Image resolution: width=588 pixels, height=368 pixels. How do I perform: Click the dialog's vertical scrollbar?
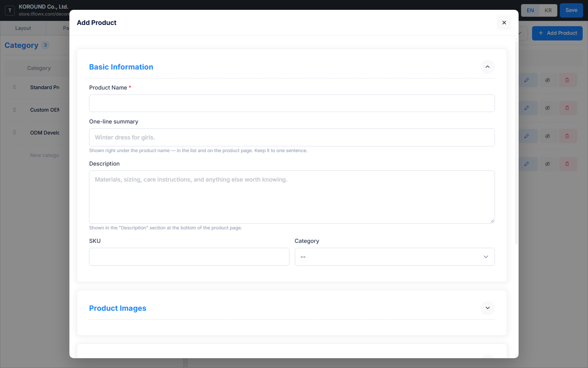click(516, 142)
